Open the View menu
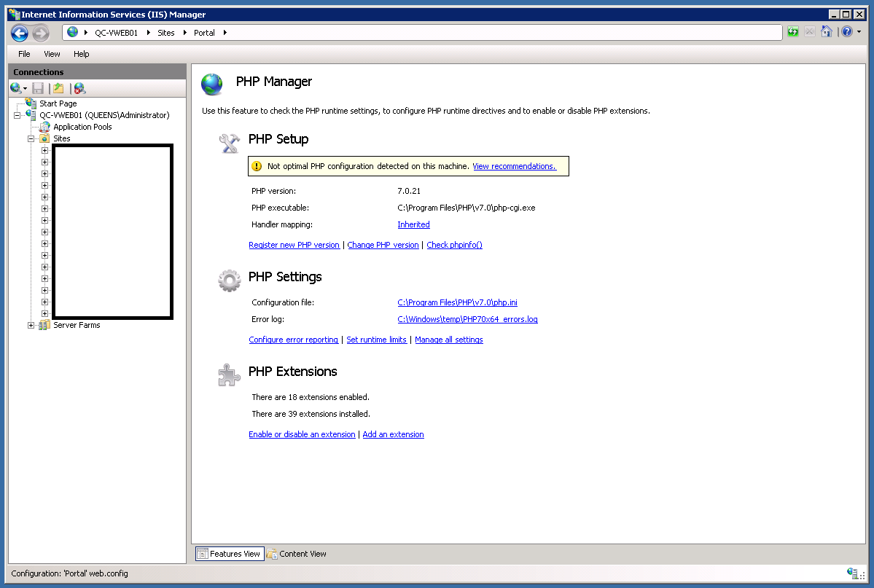Image resolution: width=874 pixels, height=588 pixels. [x=52, y=54]
